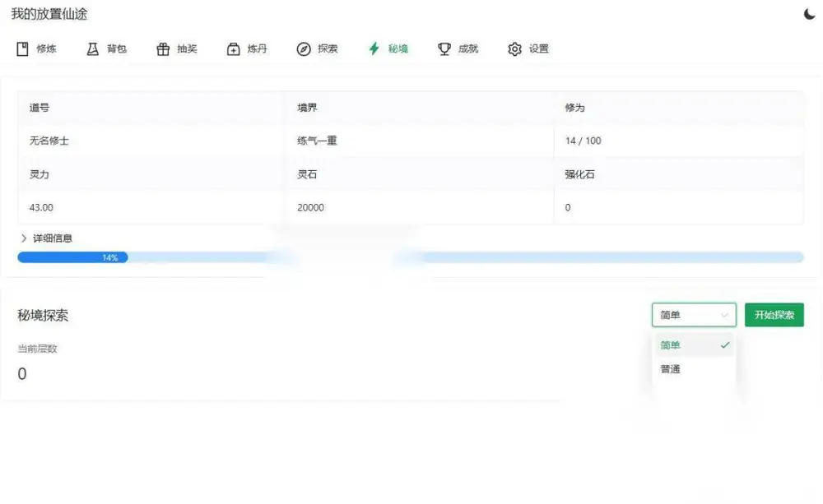Open the 成就 menu label
Screen dimensions: 823x504
(x=468, y=49)
